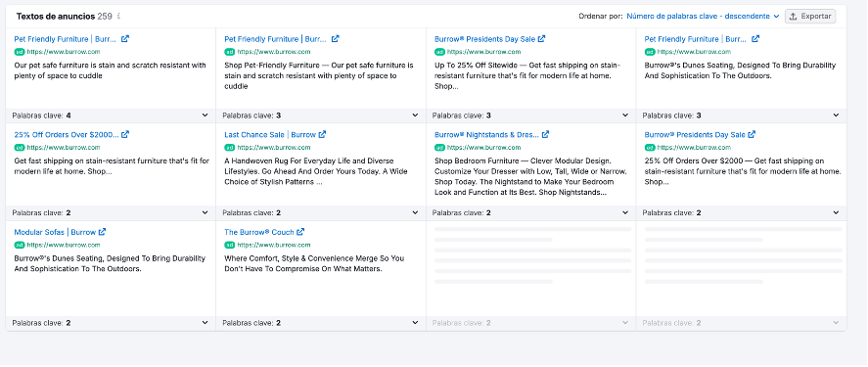
Task: Click the Exportar button
Action: click(x=810, y=17)
